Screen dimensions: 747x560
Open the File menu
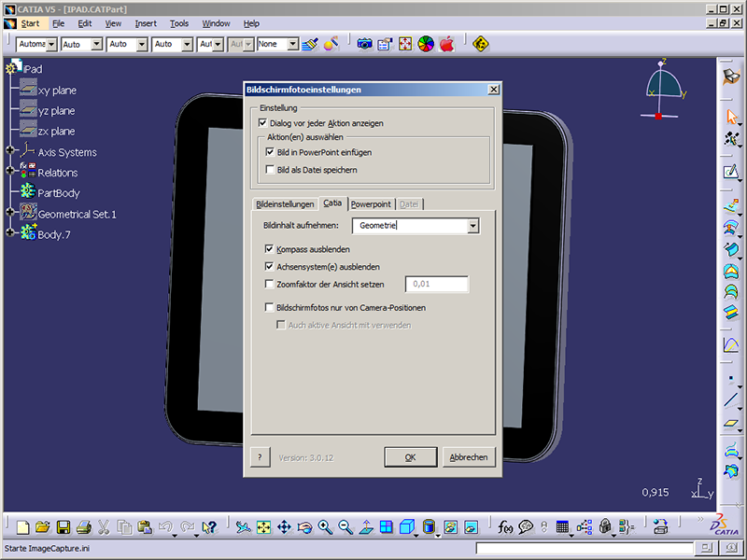pos(58,23)
